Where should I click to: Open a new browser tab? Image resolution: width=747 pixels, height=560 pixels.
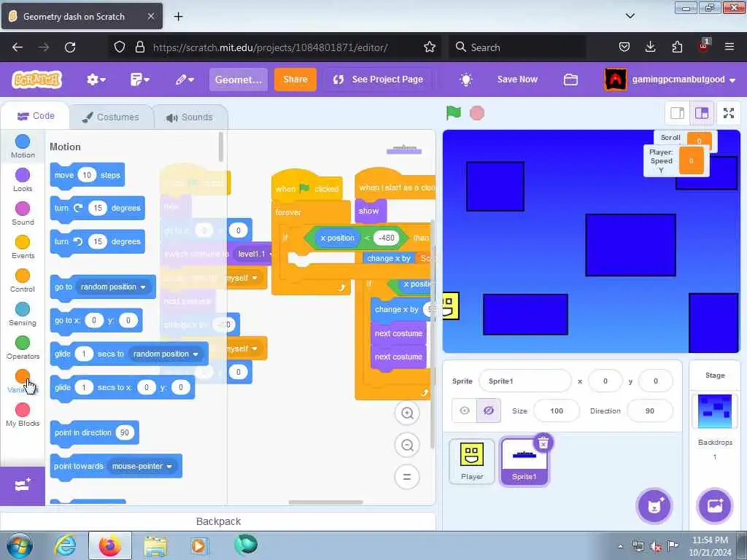(x=178, y=17)
